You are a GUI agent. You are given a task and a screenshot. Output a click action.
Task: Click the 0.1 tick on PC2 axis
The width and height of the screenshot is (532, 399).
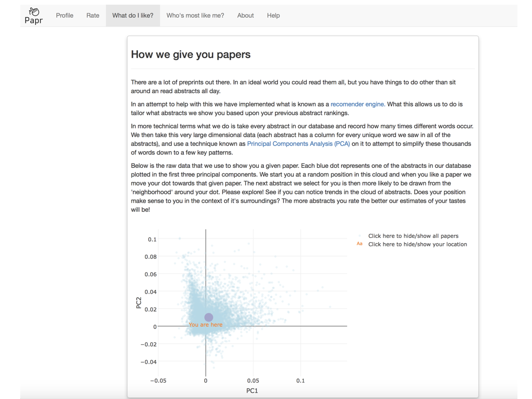pos(152,240)
